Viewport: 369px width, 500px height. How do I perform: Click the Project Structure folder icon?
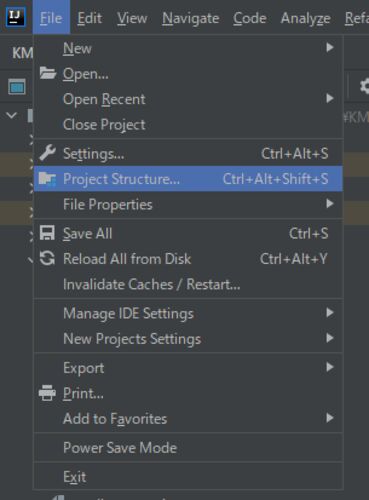[47, 179]
